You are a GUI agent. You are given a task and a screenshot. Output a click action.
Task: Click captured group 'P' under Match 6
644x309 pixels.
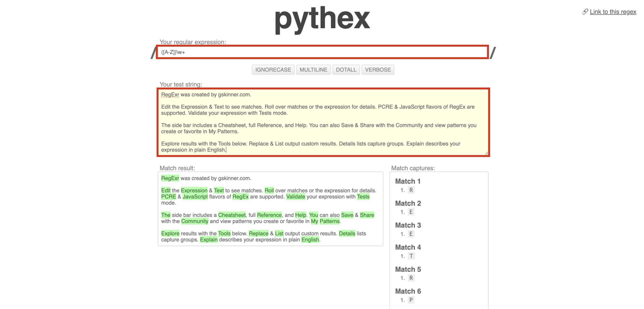pyautogui.click(x=411, y=300)
